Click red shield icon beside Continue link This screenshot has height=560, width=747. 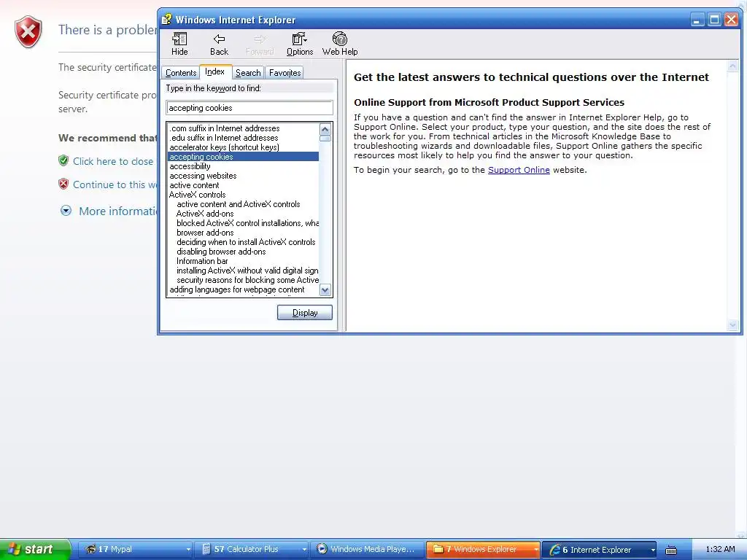(63, 184)
